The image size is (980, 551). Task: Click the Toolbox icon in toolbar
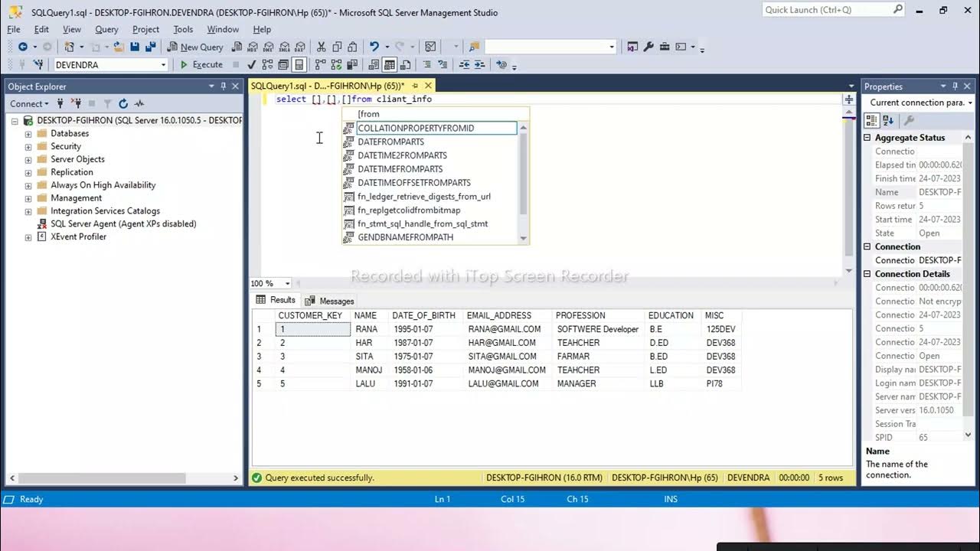(x=665, y=47)
